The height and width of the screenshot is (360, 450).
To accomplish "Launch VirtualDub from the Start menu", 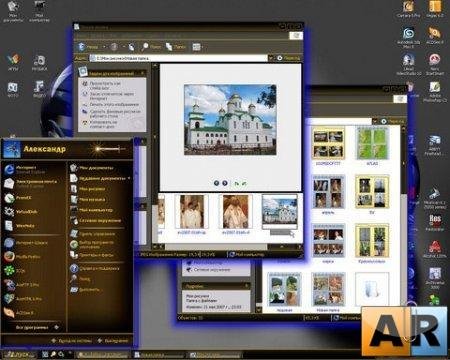I will click(22, 212).
